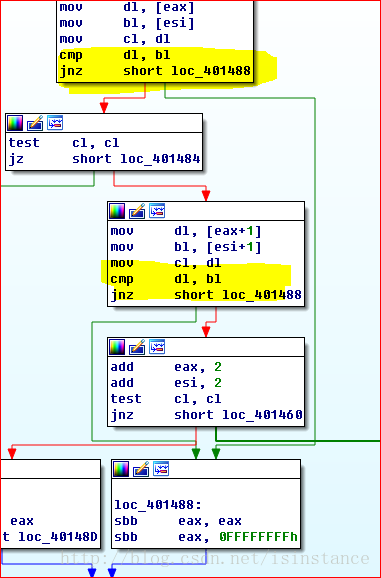Select the 'add esi, 2' instruction
The width and height of the screenshot is (381, 578).
coord(166,383)
